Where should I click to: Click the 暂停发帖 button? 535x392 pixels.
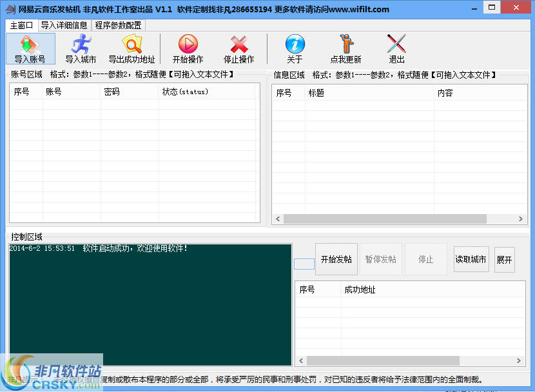click(381, 259)
